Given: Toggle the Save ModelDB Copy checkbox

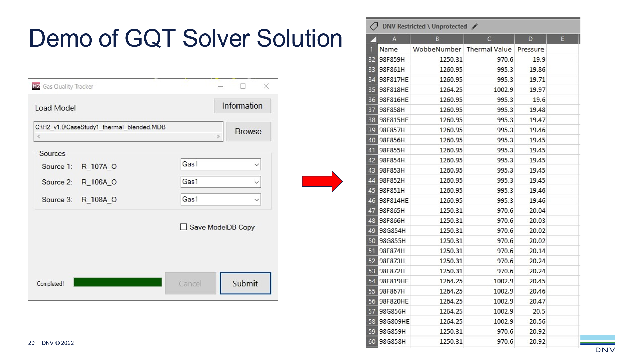Looking at the screenshot, I should (183, 227).
